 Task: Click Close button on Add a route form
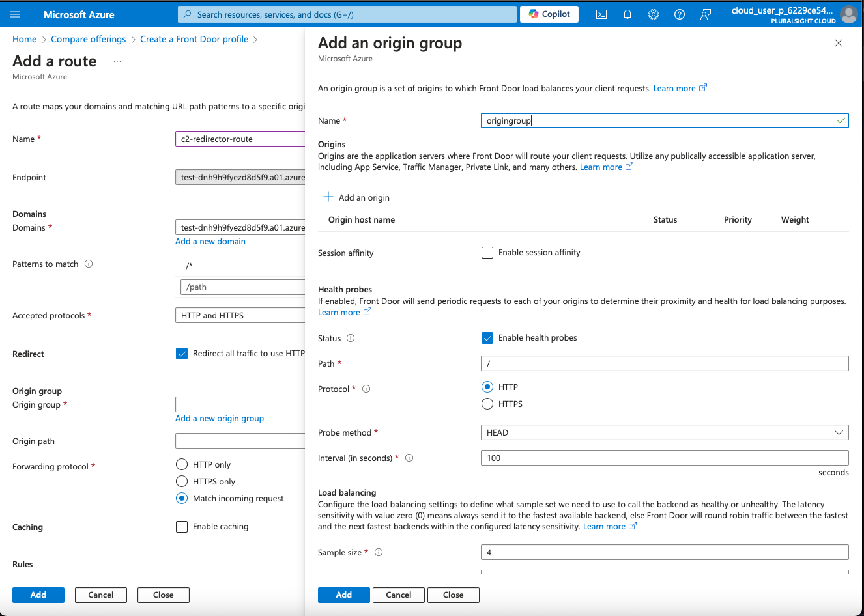click(x=164, y=595)
